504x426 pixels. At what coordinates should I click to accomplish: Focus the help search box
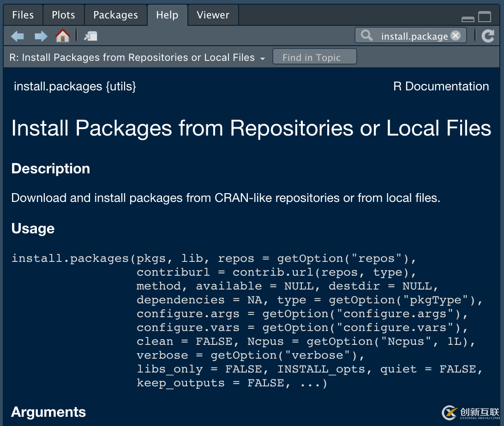[x=414, y=36]
